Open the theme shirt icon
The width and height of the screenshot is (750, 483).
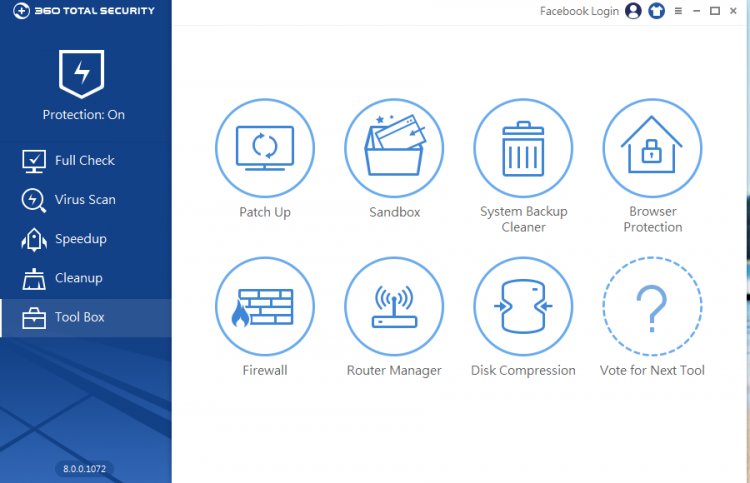(656, 11)
